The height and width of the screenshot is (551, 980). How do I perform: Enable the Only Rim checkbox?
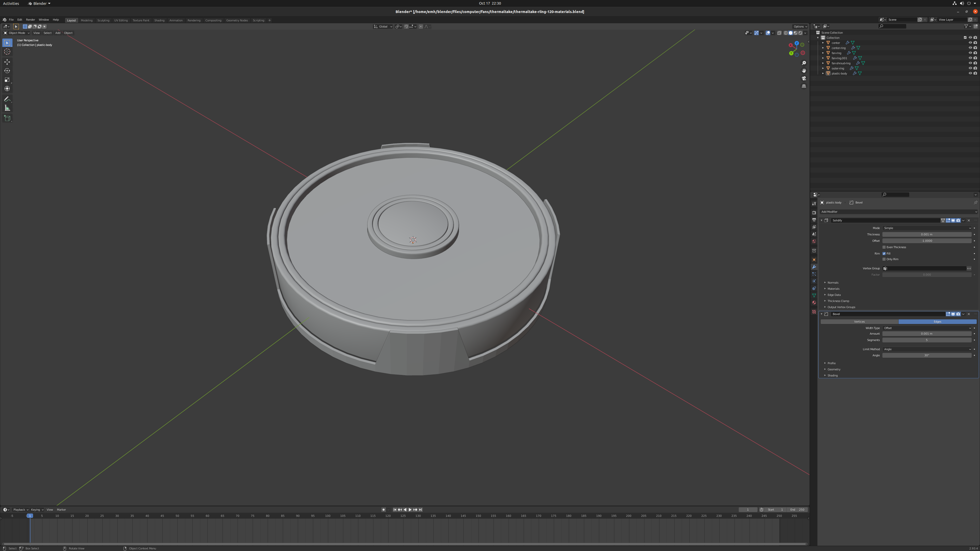884,259
